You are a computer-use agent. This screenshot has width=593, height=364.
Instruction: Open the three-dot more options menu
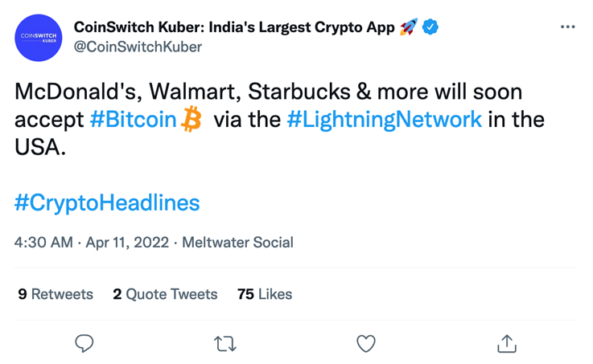tap(568, 27)
